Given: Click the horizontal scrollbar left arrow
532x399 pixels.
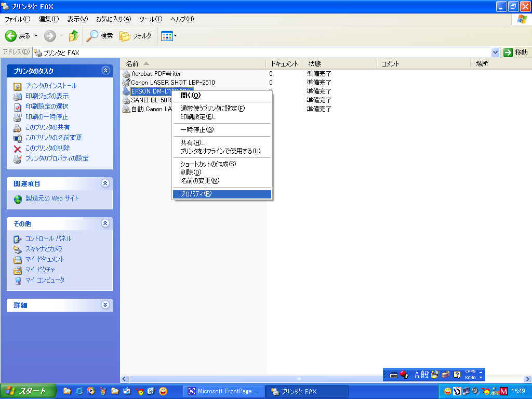Looking at the screenshot, I should pos(124,379).
